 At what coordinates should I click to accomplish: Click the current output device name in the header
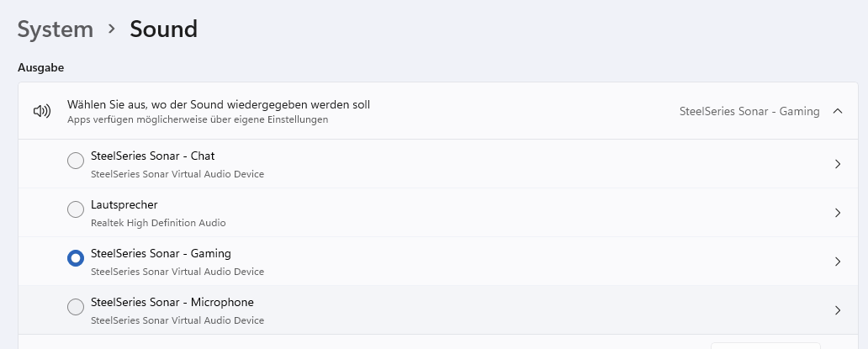[749, 111]
